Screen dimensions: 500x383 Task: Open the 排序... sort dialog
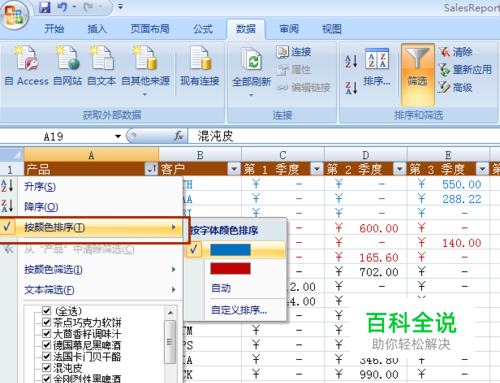377,67
